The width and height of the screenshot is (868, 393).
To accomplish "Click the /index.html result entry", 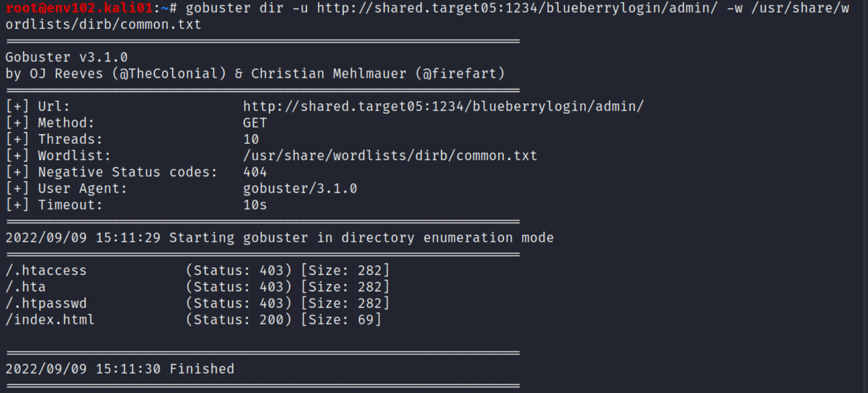I will click(50, 320).
